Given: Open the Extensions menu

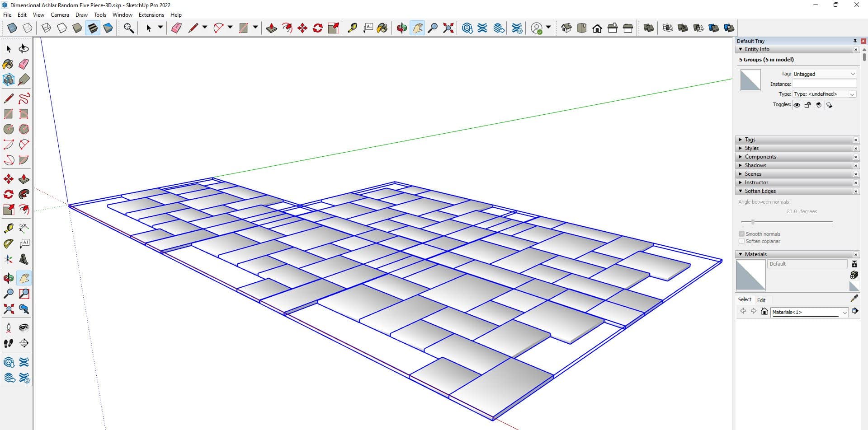Looking at the screenshot, I should click(151, 15).
